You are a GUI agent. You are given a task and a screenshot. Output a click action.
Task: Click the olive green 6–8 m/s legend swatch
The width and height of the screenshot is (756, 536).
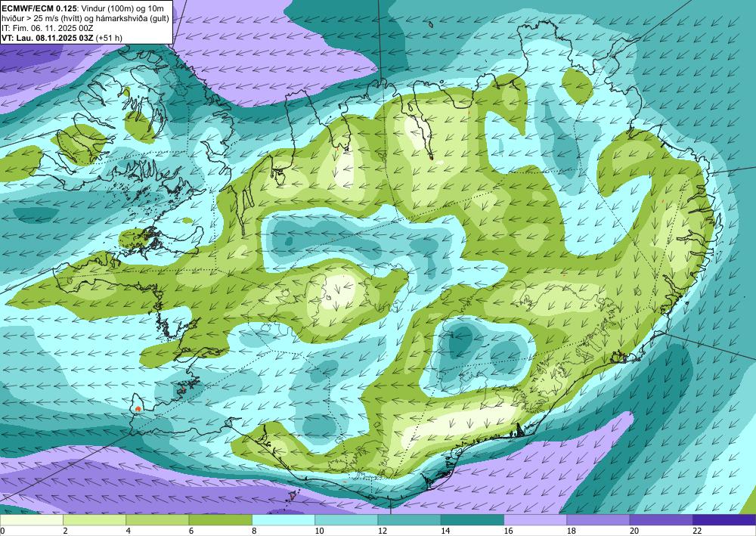220,520
